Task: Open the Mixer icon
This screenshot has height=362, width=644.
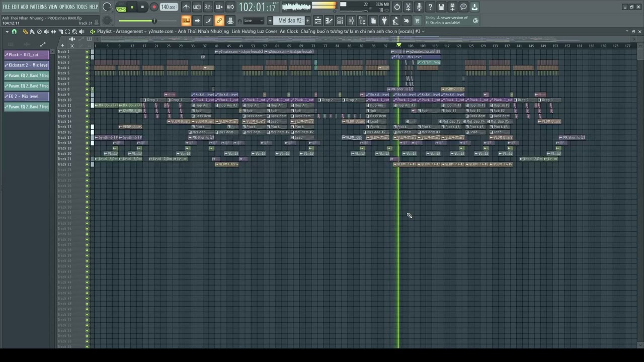Action: [351, 21]
